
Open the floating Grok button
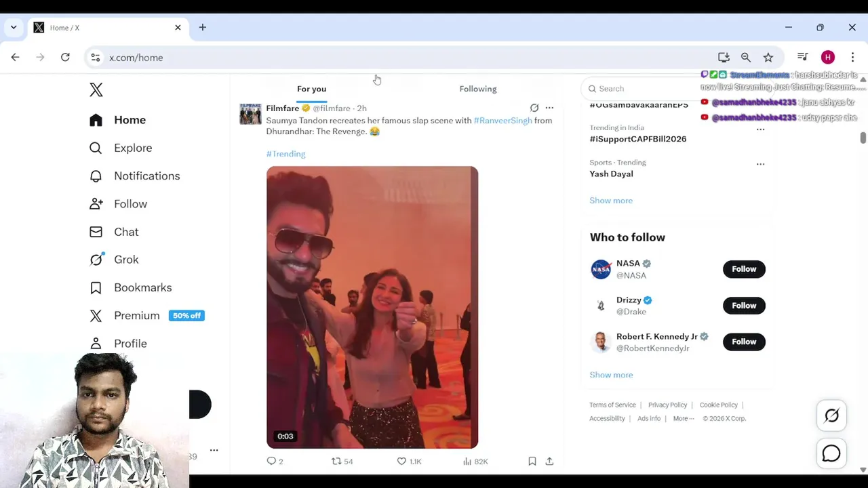click(x=831, y=416)
